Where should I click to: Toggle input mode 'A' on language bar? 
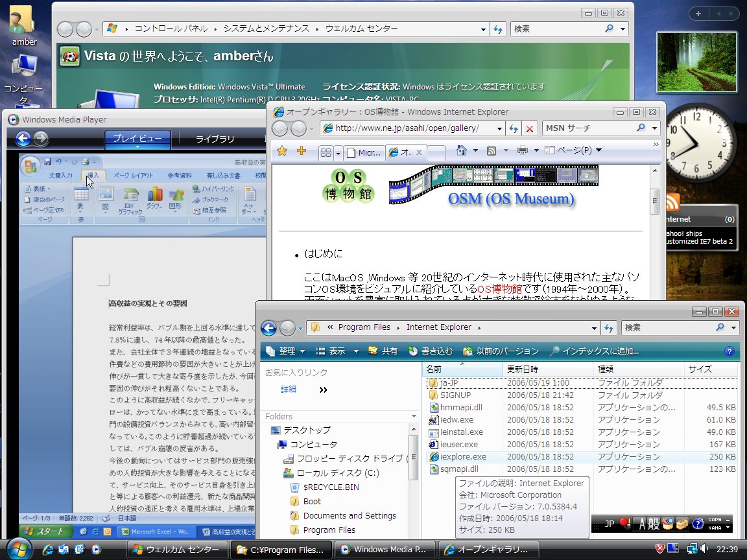tap(642, 524)
